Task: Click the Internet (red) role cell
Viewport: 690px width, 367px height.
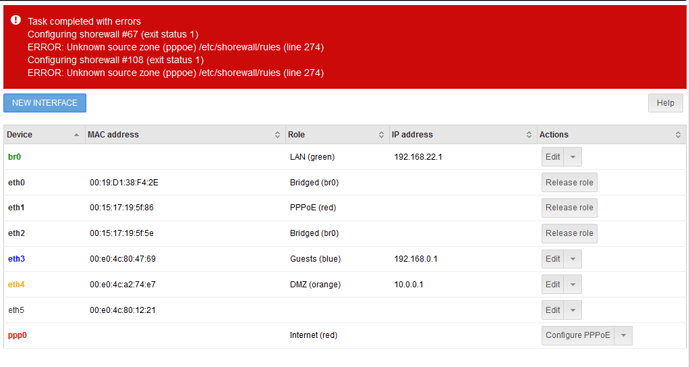Action: [x=313, y=335]
